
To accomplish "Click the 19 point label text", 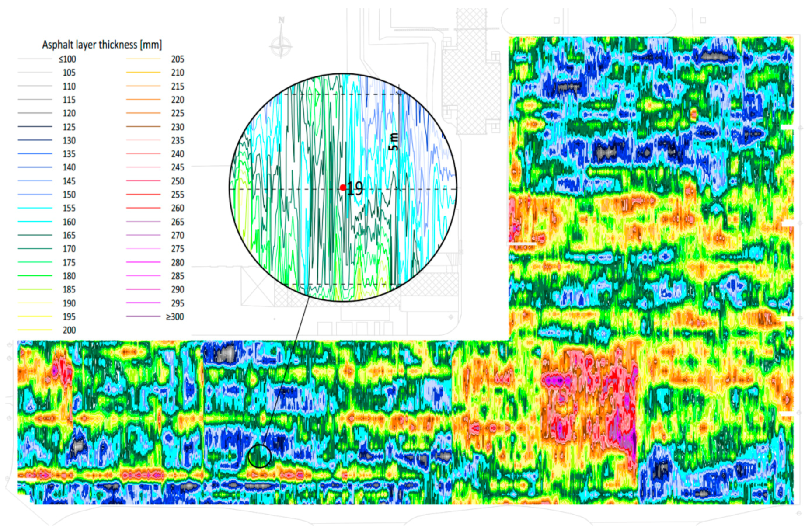I will click(x=355, y=188).
